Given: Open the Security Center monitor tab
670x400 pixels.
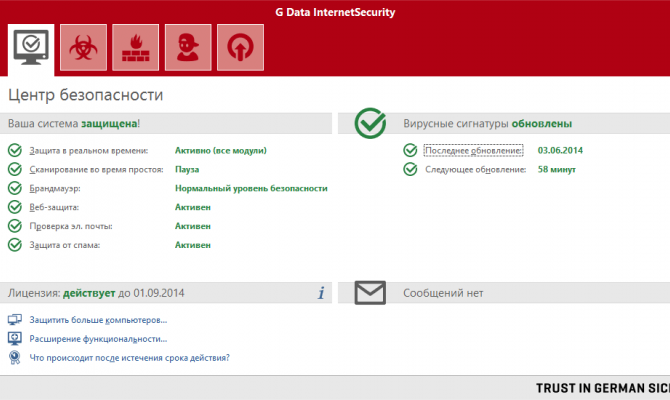Looking at the screenshot, I should [x=31, y=49].
